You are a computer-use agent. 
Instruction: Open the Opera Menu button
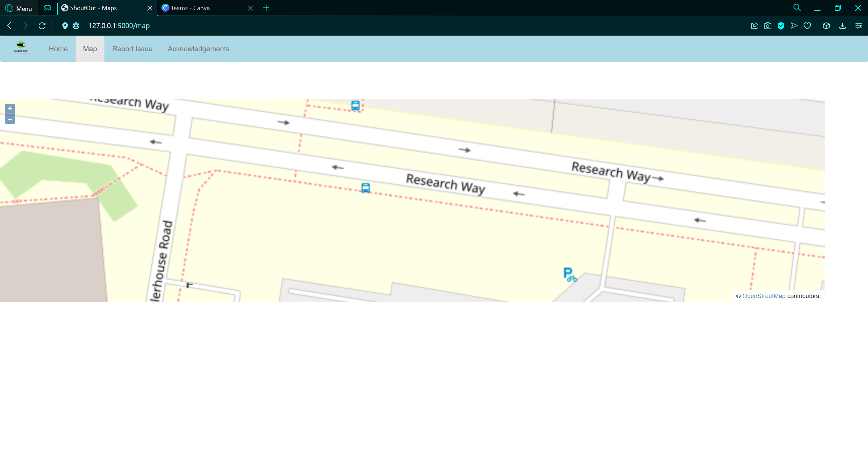pyautogui.click(x=19, y=8)
